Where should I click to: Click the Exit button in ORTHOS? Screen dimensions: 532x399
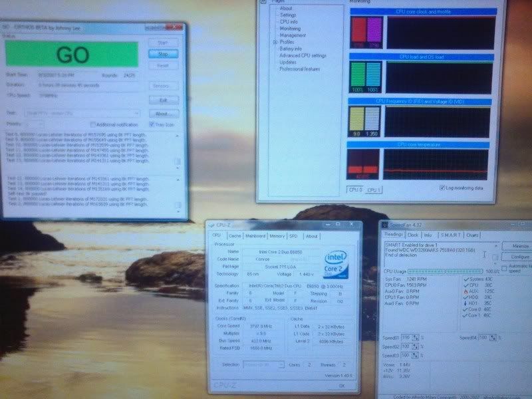[164, 100]
